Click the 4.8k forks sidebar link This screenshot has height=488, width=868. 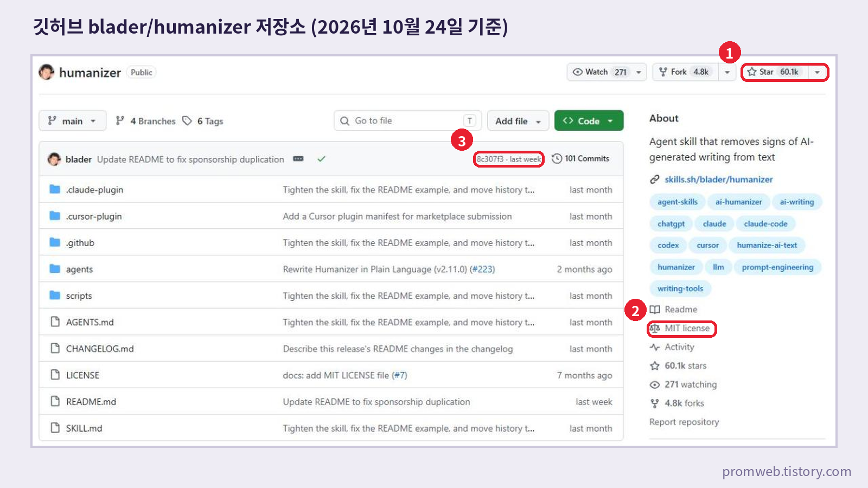[677, 403]
